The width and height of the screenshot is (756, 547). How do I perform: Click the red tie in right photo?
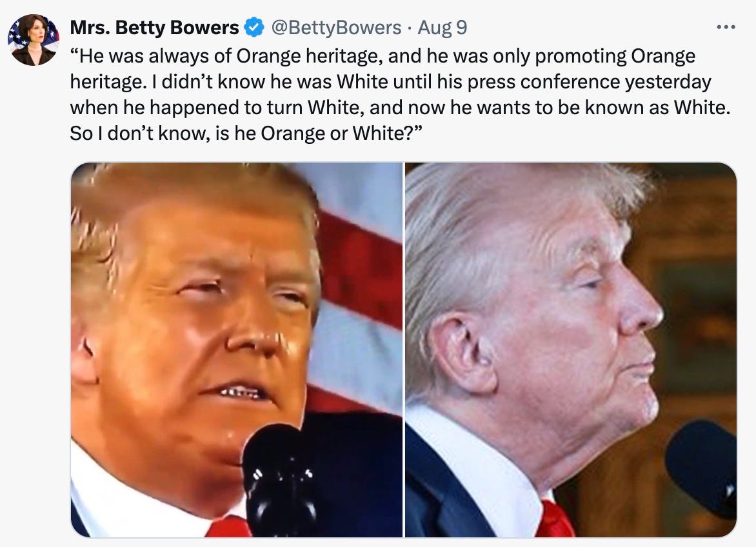click(x=556, y=519)
